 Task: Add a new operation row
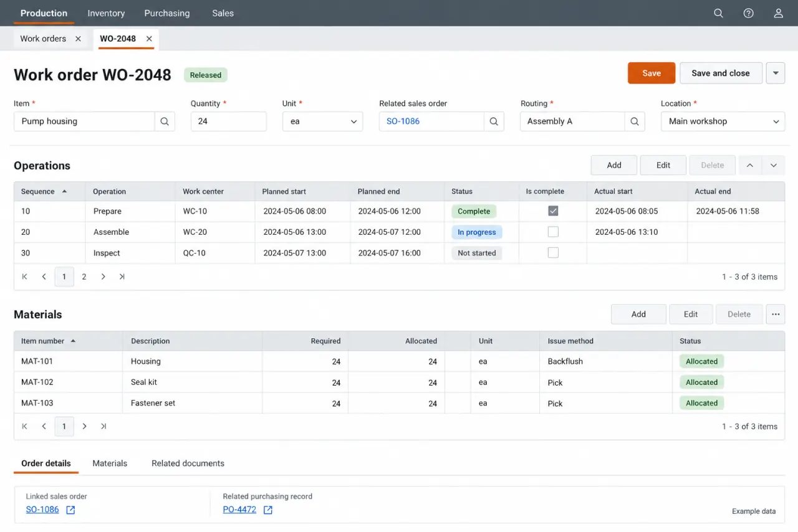[x=614, y=165]
